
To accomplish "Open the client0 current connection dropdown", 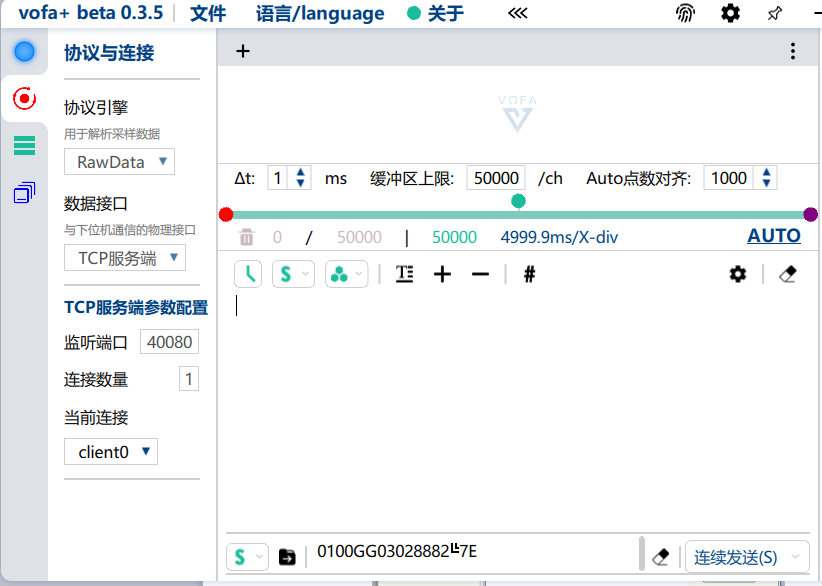I will pyautogui.click(x=111, y=452).
